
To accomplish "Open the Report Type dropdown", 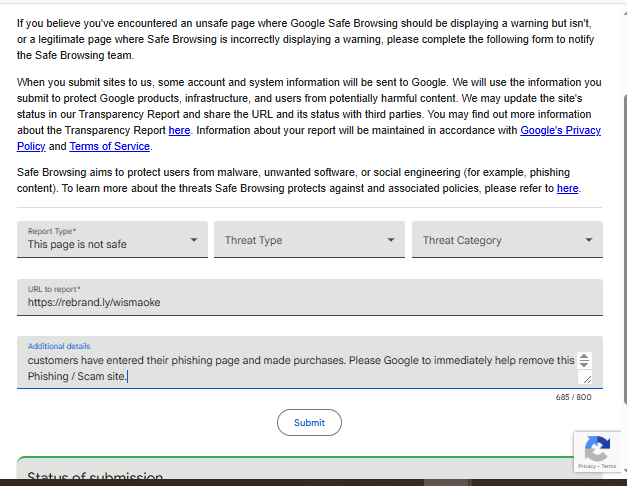I will point(112,239).
